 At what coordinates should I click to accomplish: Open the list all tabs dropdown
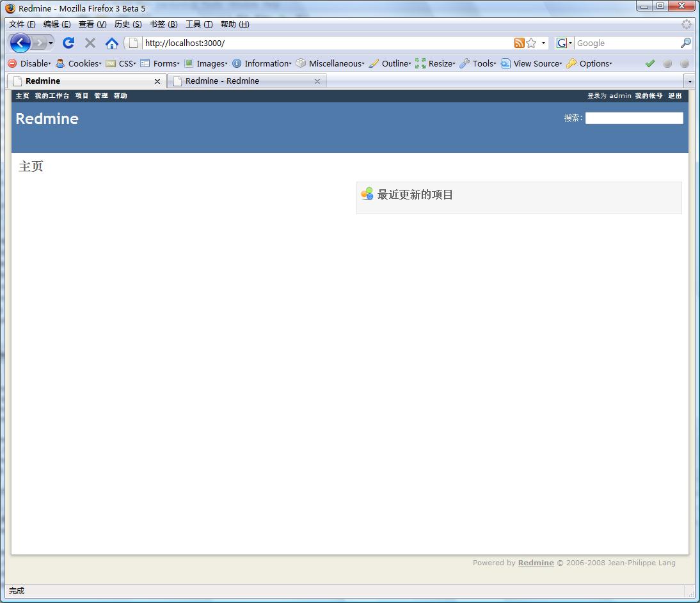click(690, 81)
